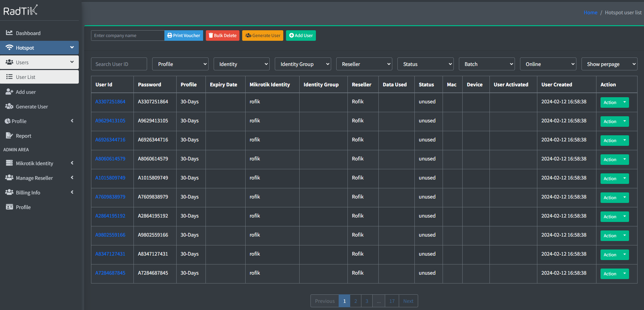This screenshot has width=644, height=310.
Task: Focus the Search User ID field
Action: tap(119, 64)
